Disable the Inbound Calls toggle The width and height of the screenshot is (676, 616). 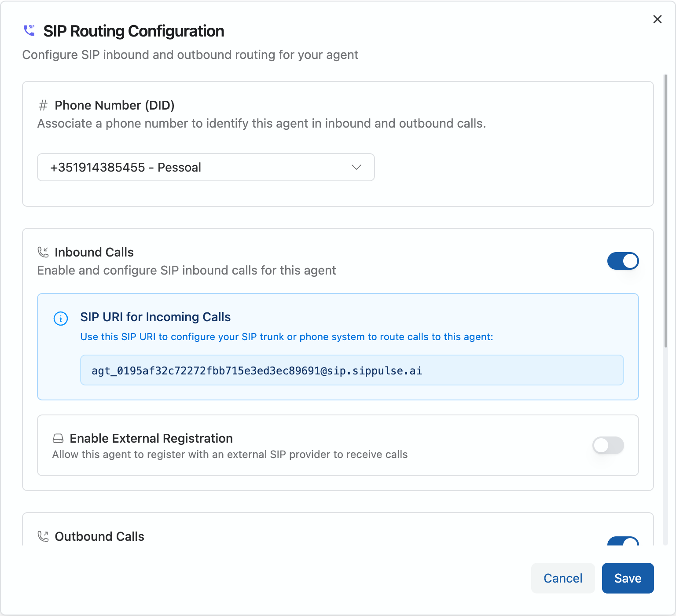(x=623, y=260)
